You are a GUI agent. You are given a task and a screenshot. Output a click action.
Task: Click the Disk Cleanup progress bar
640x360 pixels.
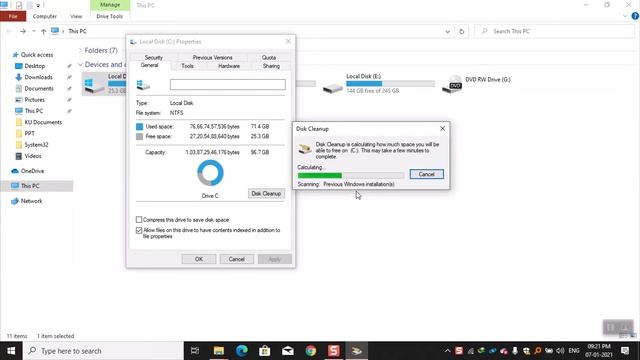coord(351,176)
